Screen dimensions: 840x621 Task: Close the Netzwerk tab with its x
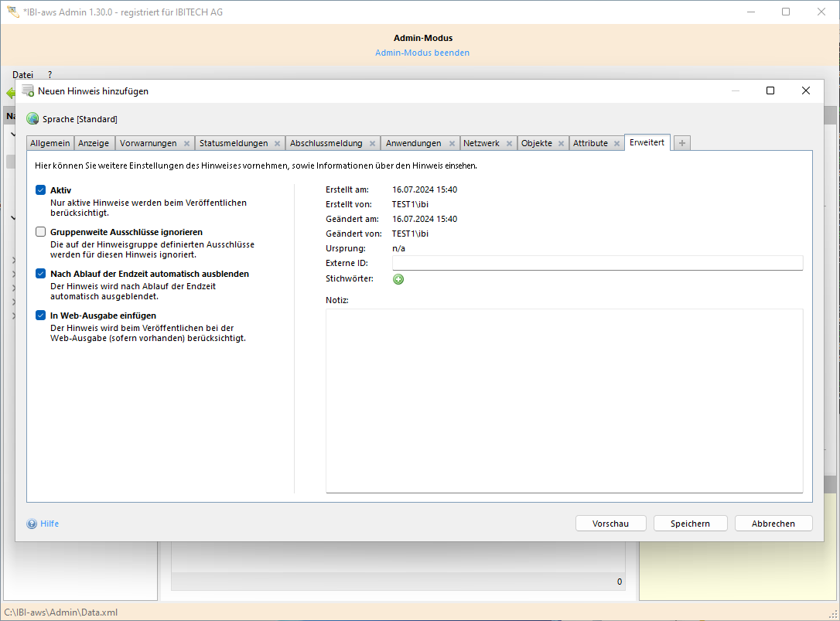509,144
